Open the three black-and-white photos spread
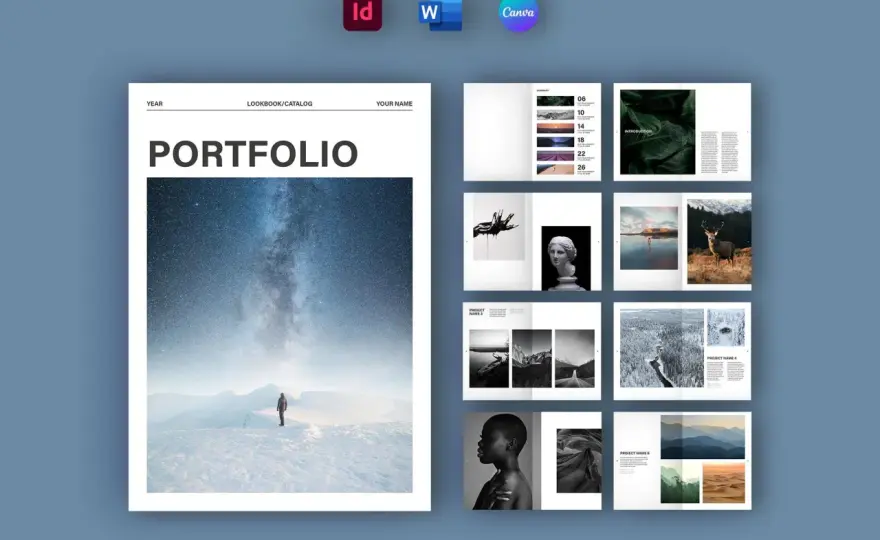The height and width of the screenshot is (540, 880). pos(532,351)
